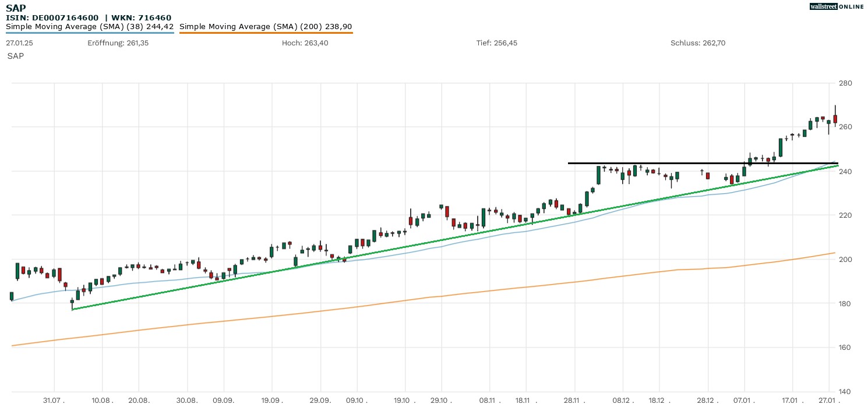Click the 140 price axis label

point(845,392)
